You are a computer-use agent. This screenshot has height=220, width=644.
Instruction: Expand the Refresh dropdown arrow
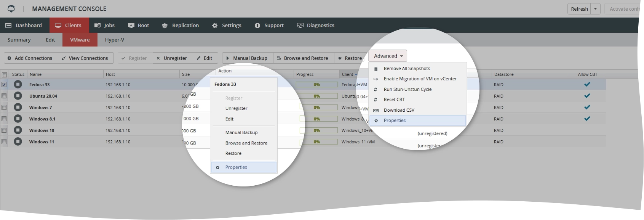click(x=596, y=9)
